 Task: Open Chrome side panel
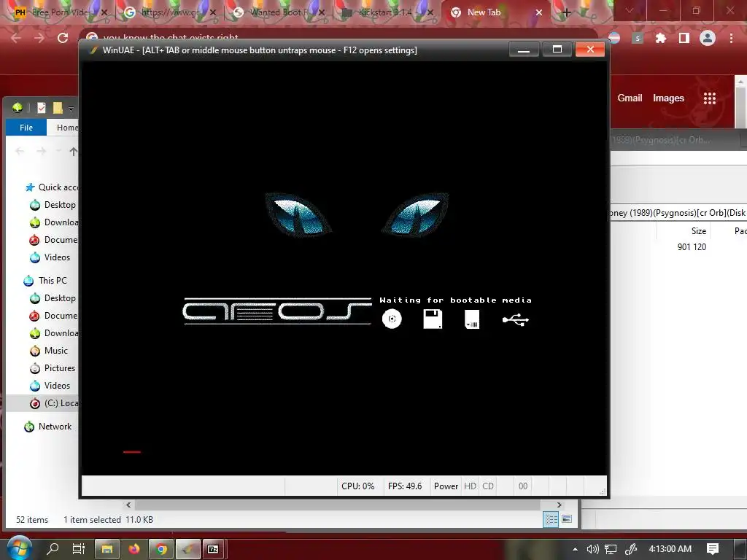click(684, 38)
